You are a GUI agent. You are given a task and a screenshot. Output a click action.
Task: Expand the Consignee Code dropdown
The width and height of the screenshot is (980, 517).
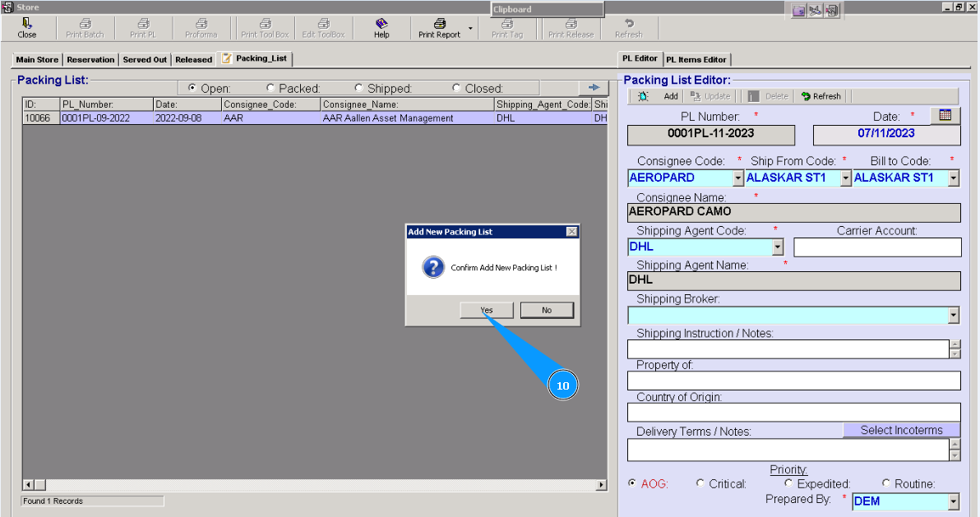738,178
